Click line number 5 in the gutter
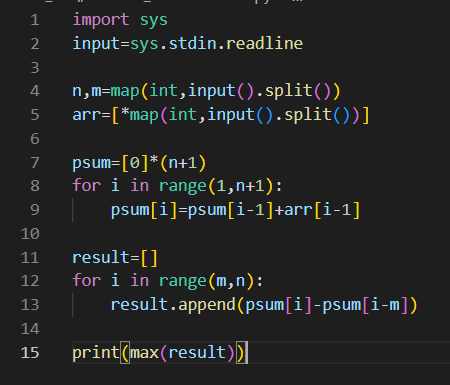Screen dimensions: 450x385 [35, 115]
